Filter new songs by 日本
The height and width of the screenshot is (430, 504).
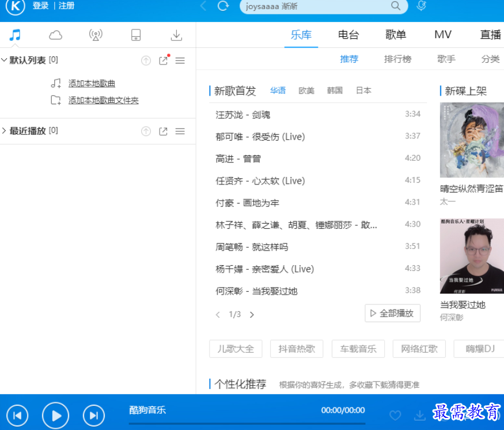[363, 90]
